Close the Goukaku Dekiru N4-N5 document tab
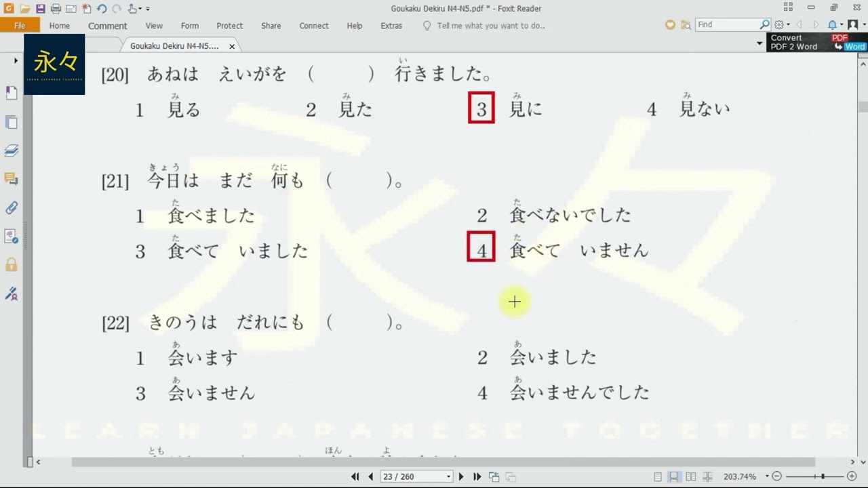 tap(232, 47)
